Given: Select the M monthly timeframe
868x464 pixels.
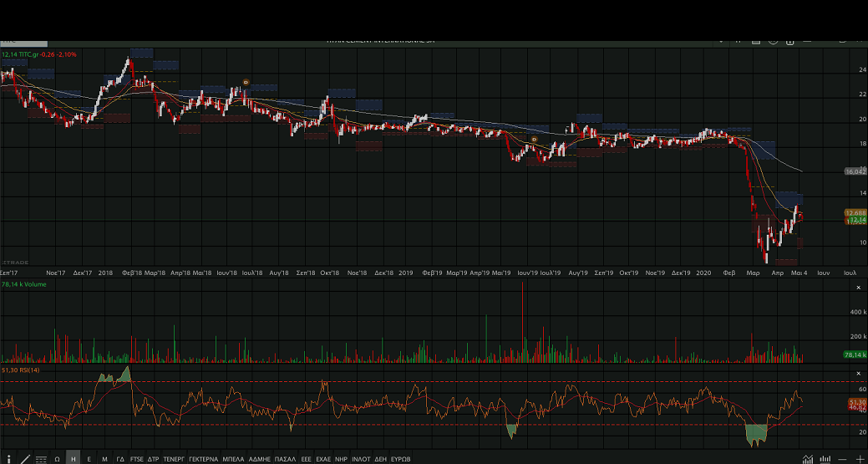Looking at the screenshot, I should 104,459.
